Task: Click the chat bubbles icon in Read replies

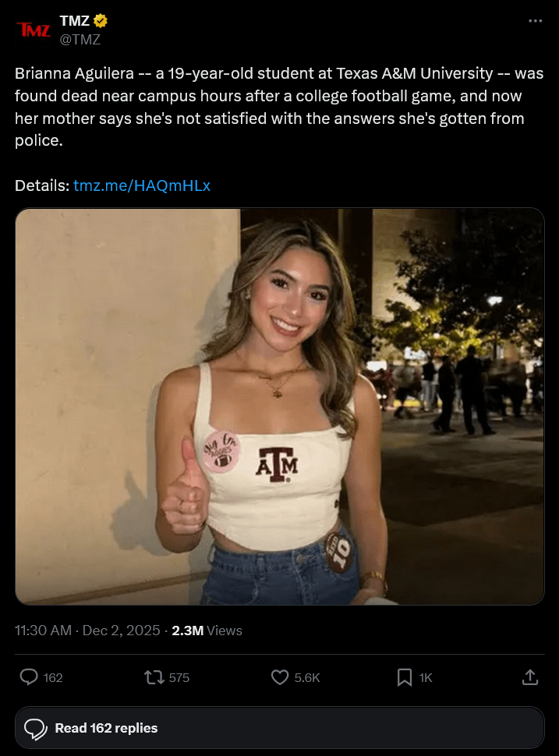Action: coord(36,729)
